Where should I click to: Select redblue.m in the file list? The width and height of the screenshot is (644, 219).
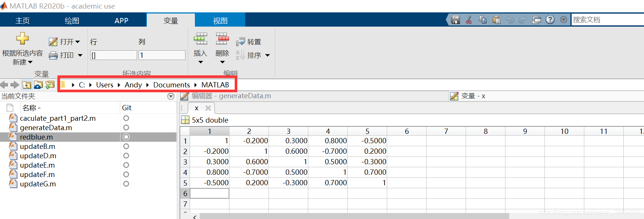click(x=36, y=137)
